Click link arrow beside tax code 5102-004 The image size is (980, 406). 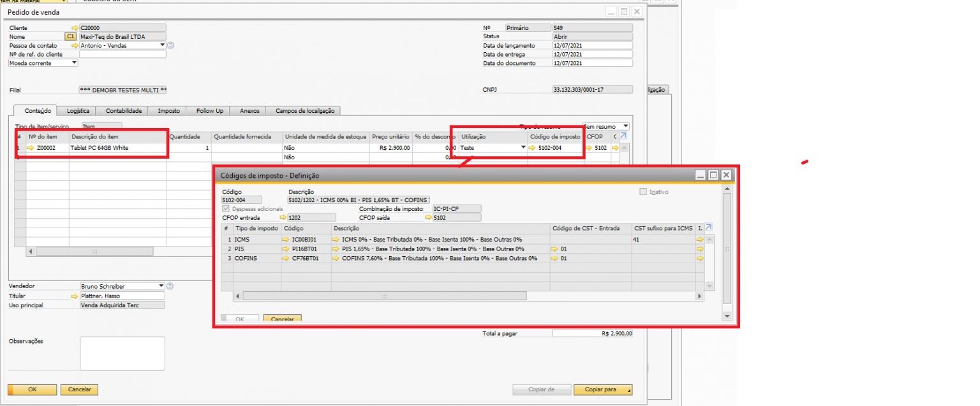[x=531, y=148]
